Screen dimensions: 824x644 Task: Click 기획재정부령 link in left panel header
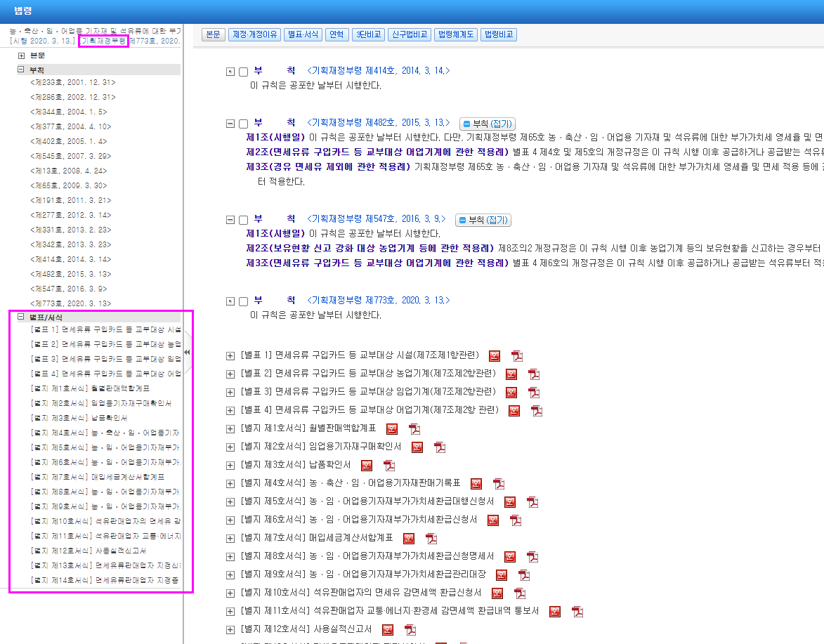click(x=103, y=41)
